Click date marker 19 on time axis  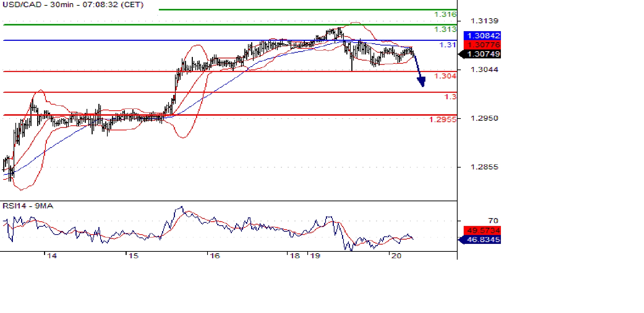(315, 256)
